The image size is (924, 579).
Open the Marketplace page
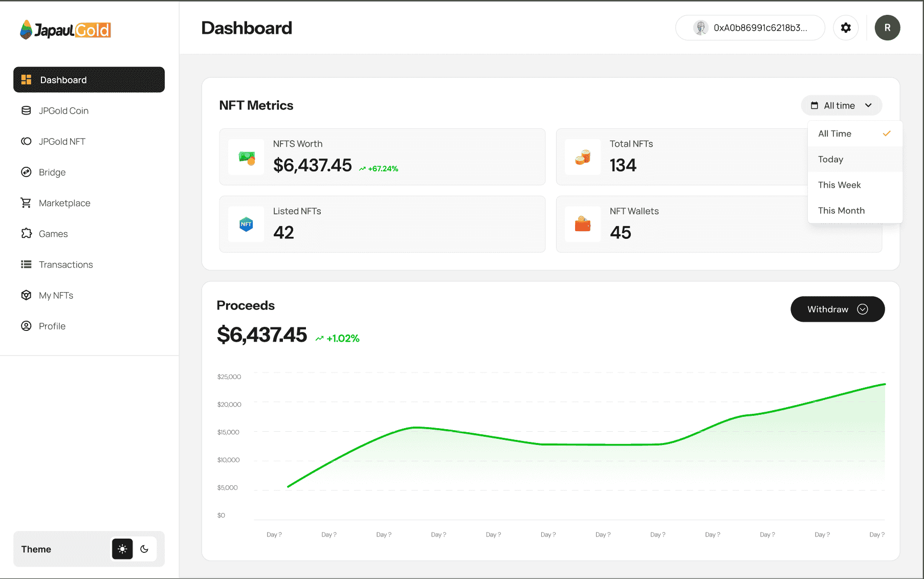click(89, 203)
